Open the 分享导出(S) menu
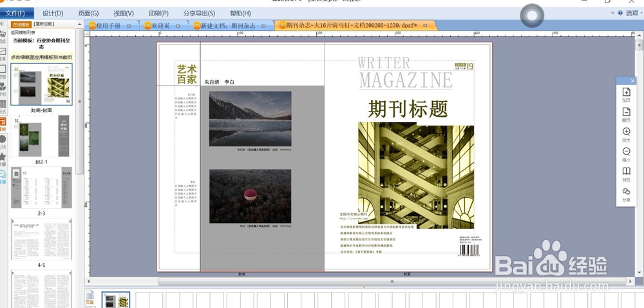Viewport: 644px width, 308px height. 199,13
